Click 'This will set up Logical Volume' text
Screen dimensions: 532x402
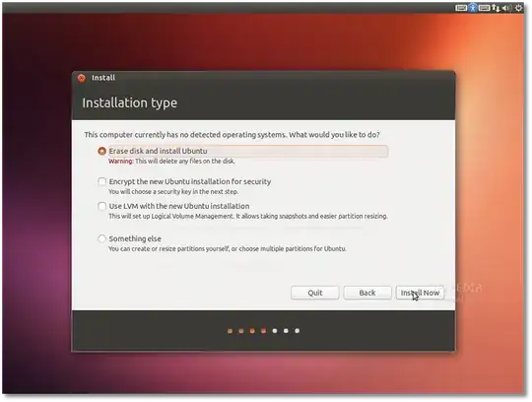(x=247, y=216)
